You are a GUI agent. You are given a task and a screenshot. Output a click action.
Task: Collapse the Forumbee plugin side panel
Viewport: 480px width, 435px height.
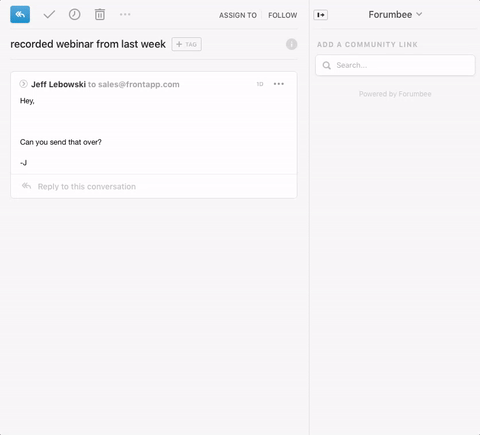click(x=321, y=15)
